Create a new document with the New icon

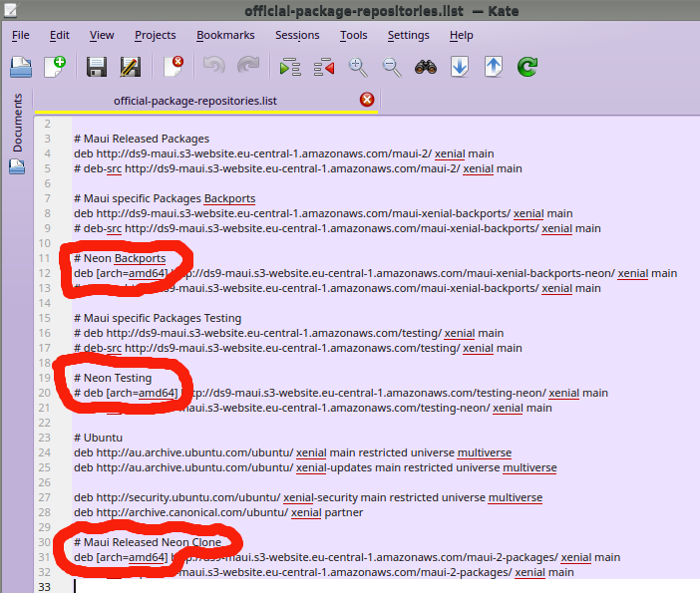[x=55, y=67]
